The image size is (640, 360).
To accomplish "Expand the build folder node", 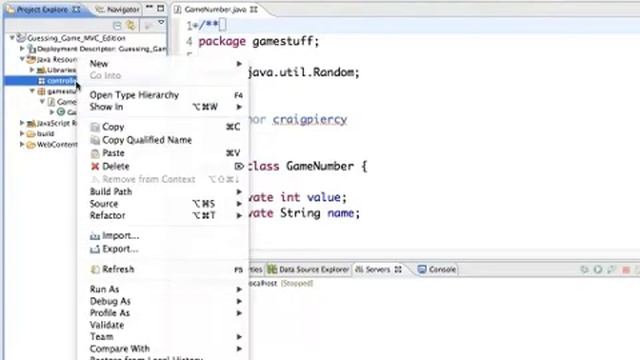I will [x=22, y=133].
